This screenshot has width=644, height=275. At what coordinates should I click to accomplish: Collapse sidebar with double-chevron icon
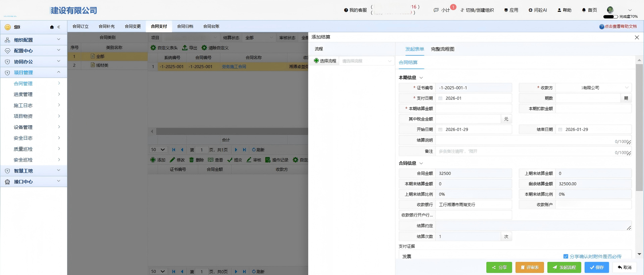pyautogui.click(x=59, y=27)
